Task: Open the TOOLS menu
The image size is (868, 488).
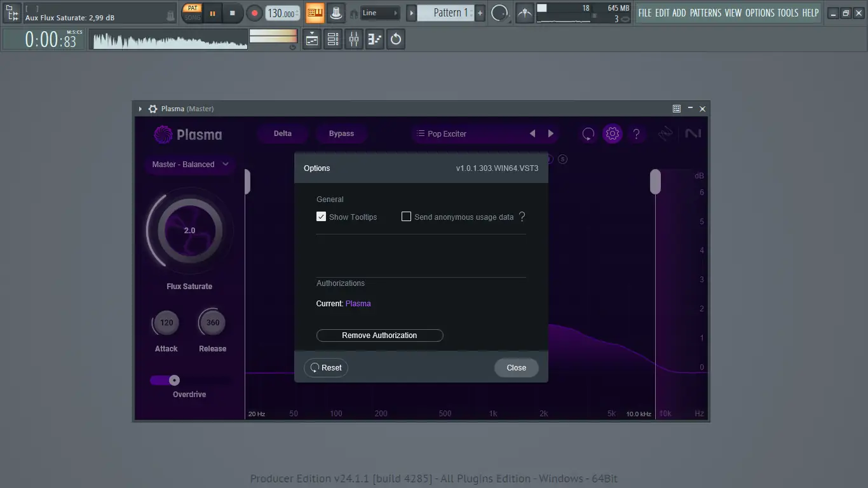Action: click(x=788, y=13)
